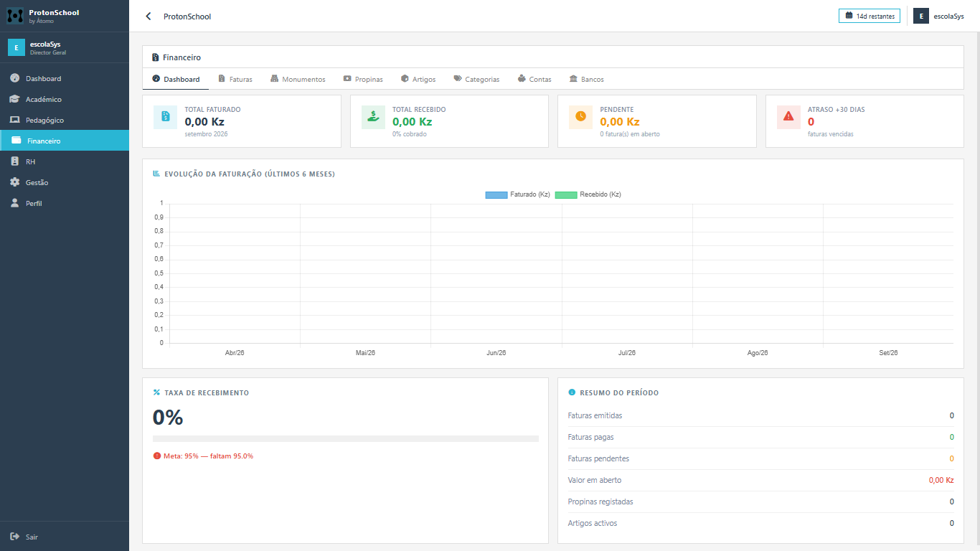Click the Faturas pendentes row label
The height and width of the screenshot is (551, 980).
pos(598,458)
